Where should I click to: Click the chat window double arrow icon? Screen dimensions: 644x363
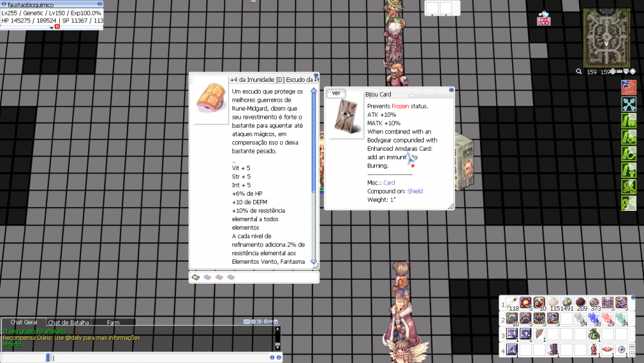pyautogui.click(x=259, y=322)
